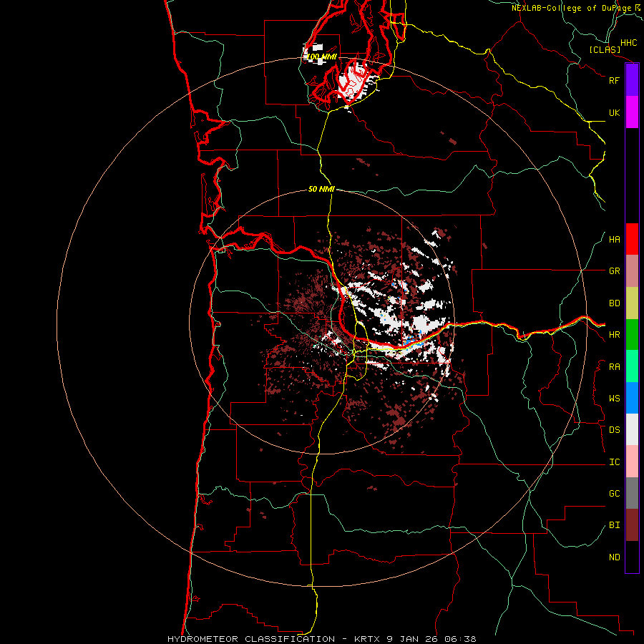Click the blue WS legend swatch
Image resolution: width=644 pixels, height=644 pixels.
632,398
